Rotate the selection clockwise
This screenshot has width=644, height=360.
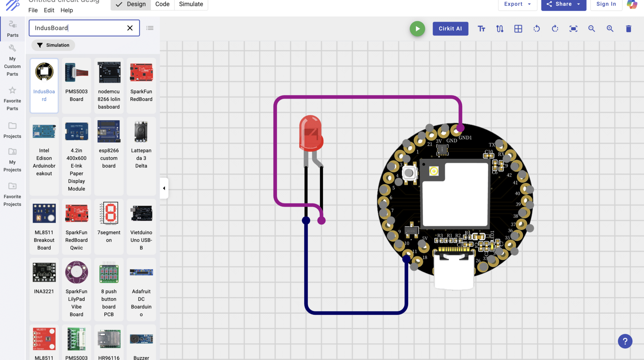click(x=555, y=29)
